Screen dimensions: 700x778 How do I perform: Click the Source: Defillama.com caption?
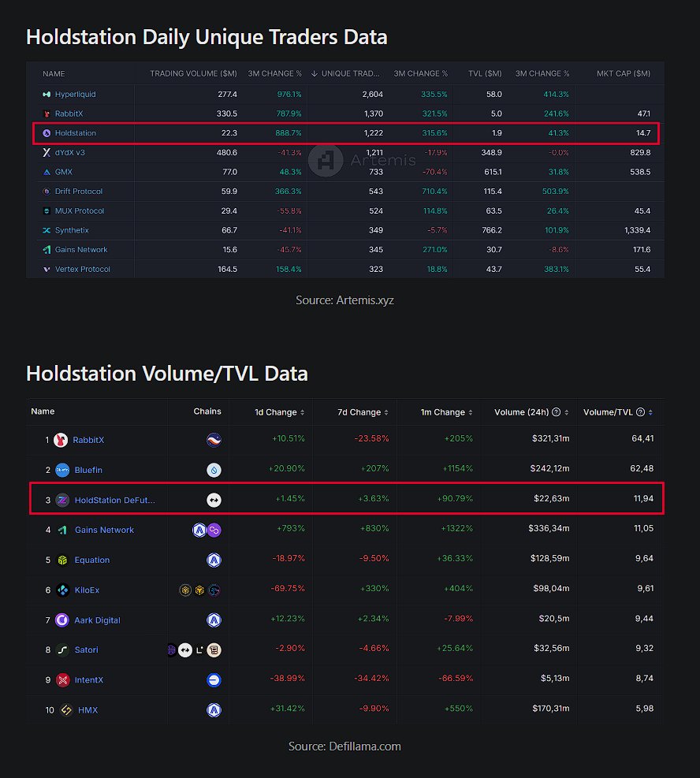coord(344,746)
